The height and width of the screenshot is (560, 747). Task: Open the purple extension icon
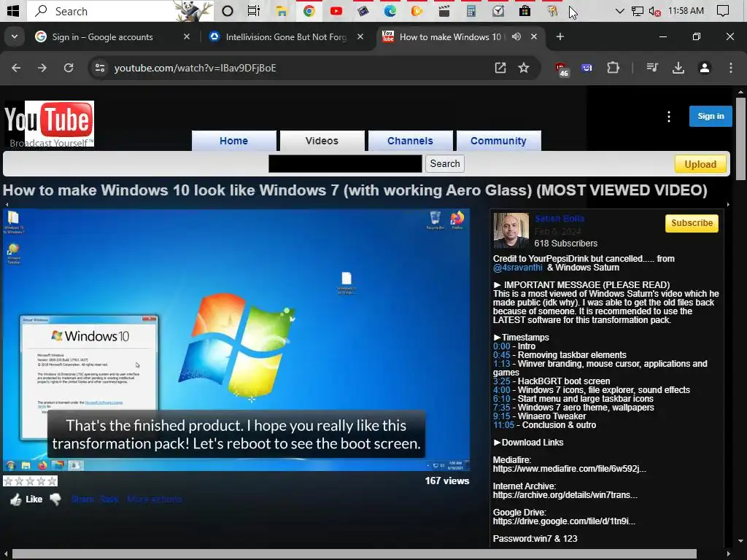[x=587, y=68]
